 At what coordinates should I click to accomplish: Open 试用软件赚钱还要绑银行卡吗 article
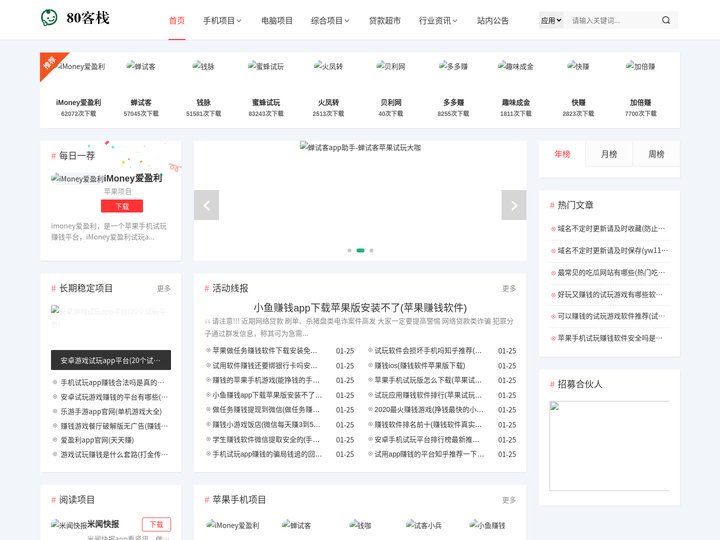[264, 366]
